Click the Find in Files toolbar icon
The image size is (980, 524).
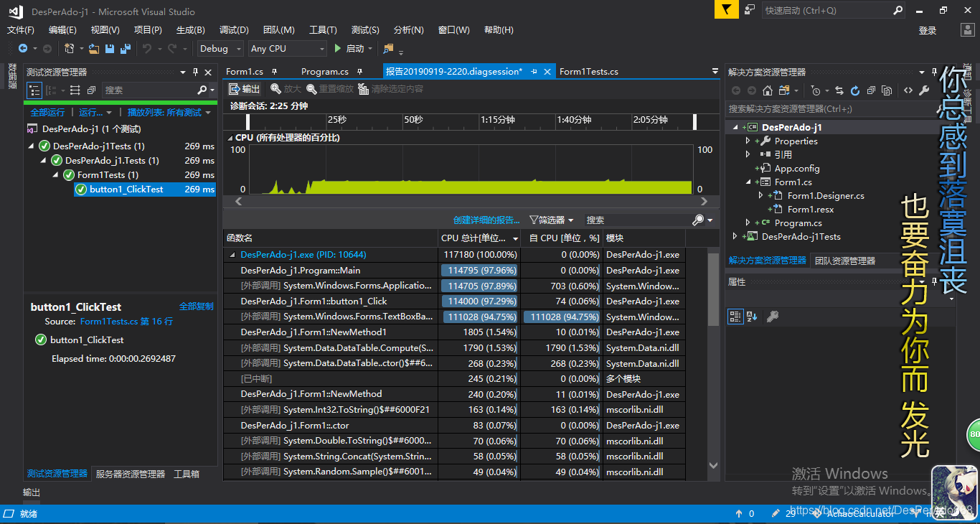coord(388,48)
